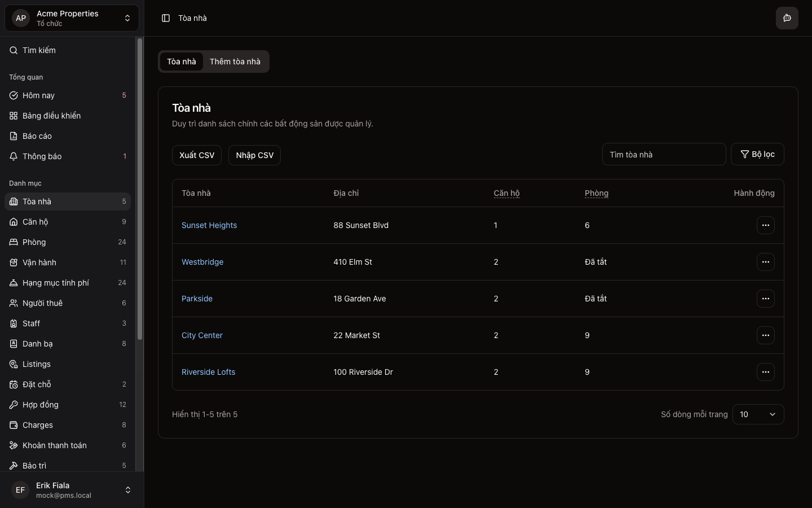The image size is (812, 508).
Task: Open actions menu for Sunset Heights
Action: (x=765, y=225)
